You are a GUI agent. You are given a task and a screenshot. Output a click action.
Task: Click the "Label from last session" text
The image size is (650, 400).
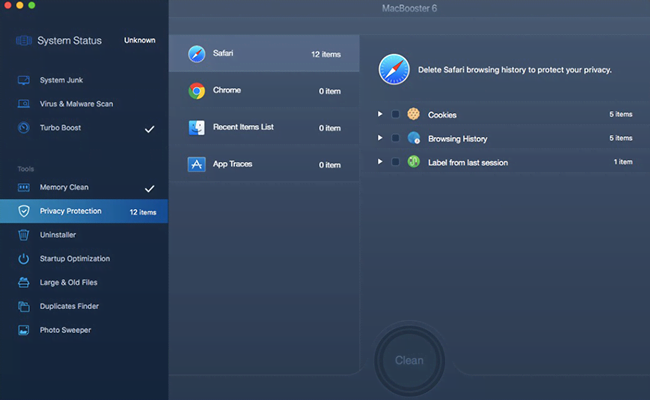468,162
